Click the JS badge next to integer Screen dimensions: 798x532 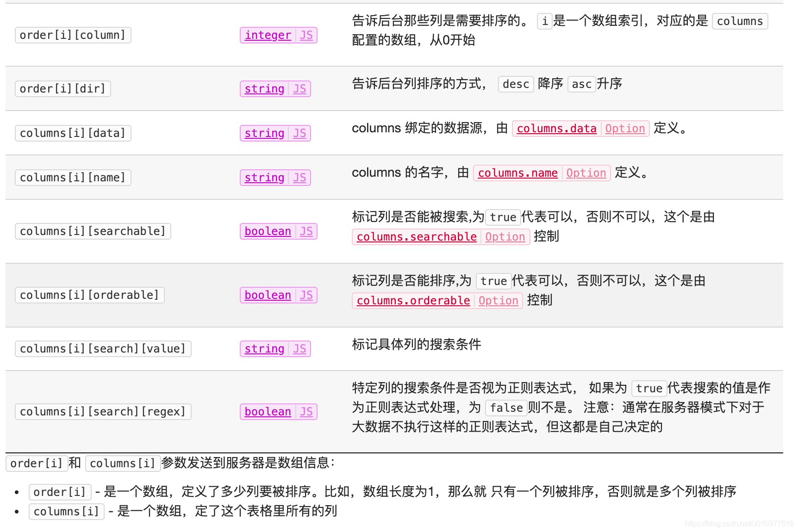pos(307,35)
